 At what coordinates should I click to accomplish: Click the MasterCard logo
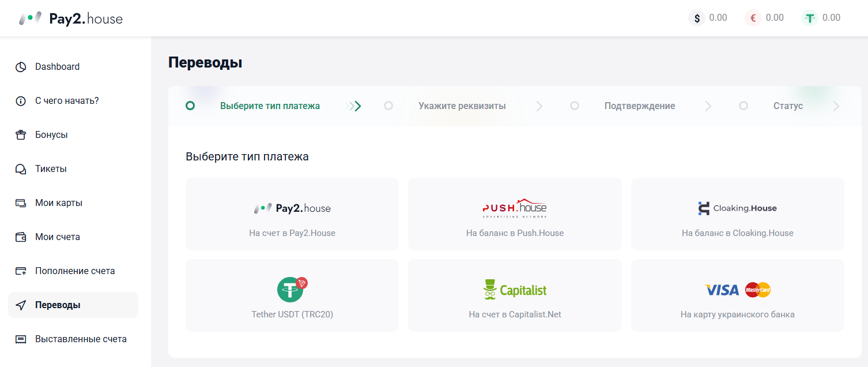758,290
